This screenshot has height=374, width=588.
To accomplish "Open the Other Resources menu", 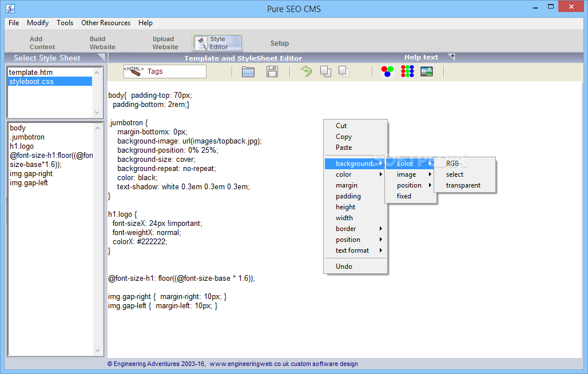I will [106, 23].
